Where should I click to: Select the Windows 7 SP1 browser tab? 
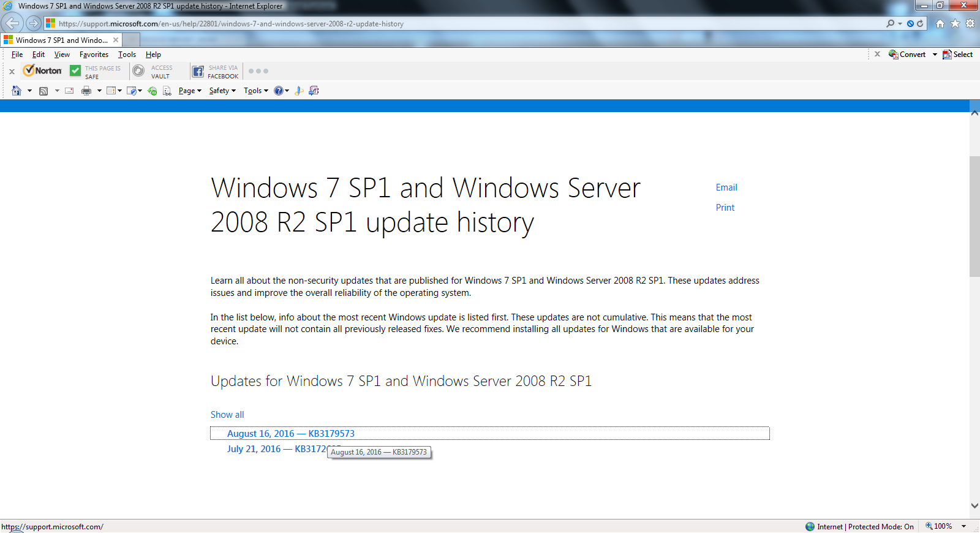61,40
